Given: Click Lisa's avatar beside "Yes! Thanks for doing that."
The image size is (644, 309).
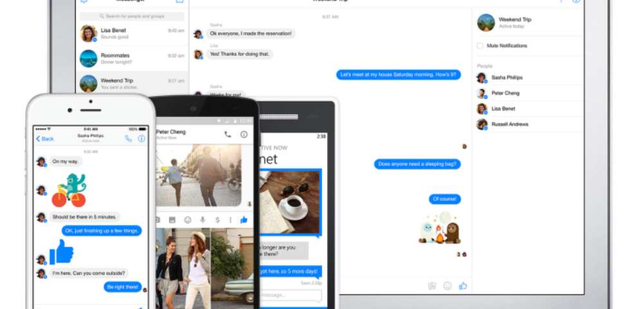Looking at the screenshot, I should [x=198, y=54].
